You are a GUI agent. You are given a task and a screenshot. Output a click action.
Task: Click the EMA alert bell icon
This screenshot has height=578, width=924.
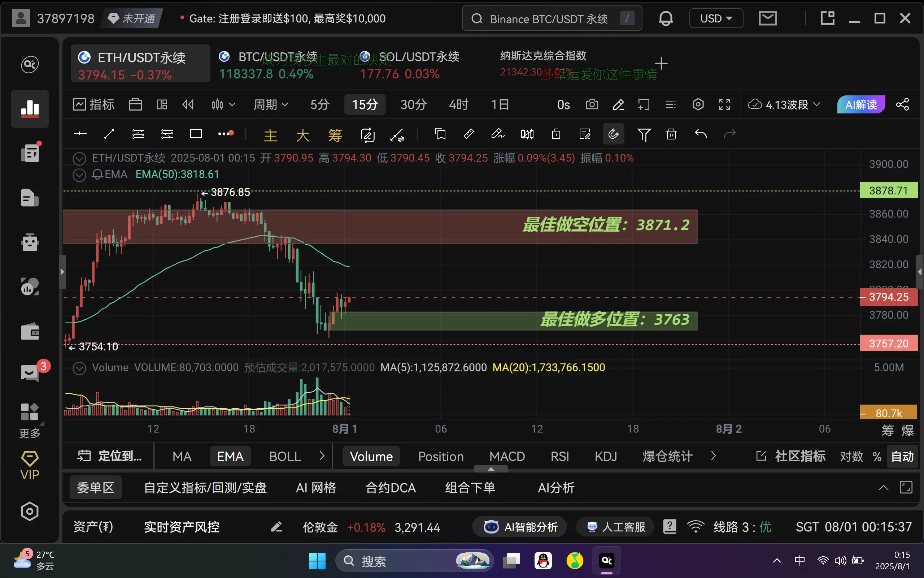pos(97,175)
